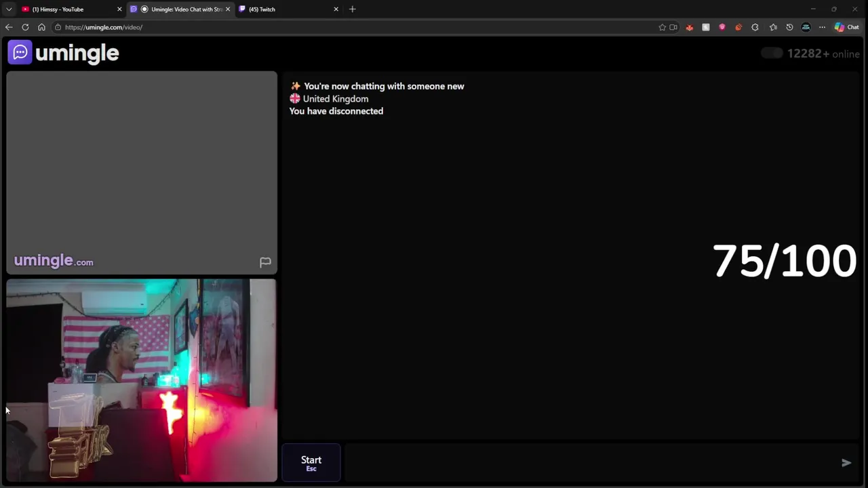Viewport: 868px width, 488px height.
Task: Click the site info lock icon
Action: [x=58, y=27]
